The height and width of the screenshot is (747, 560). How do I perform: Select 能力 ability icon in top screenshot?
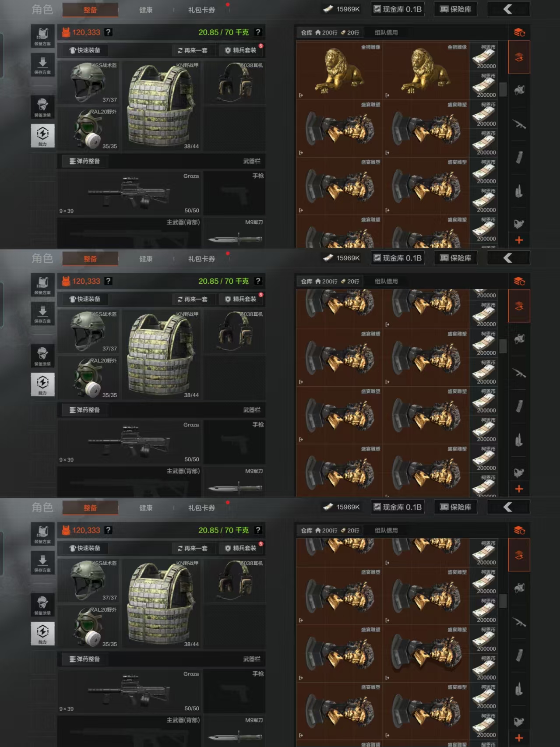[x=42, y=136]
